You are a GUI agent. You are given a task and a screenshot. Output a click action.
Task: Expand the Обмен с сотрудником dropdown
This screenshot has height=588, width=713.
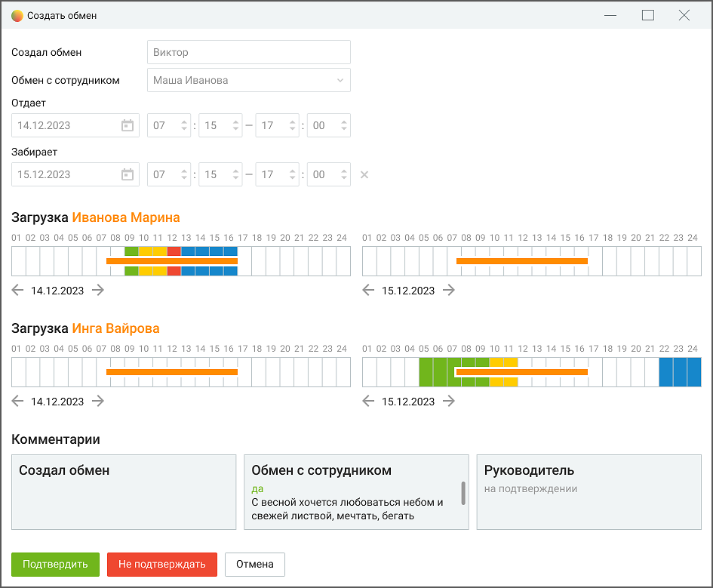340,81
